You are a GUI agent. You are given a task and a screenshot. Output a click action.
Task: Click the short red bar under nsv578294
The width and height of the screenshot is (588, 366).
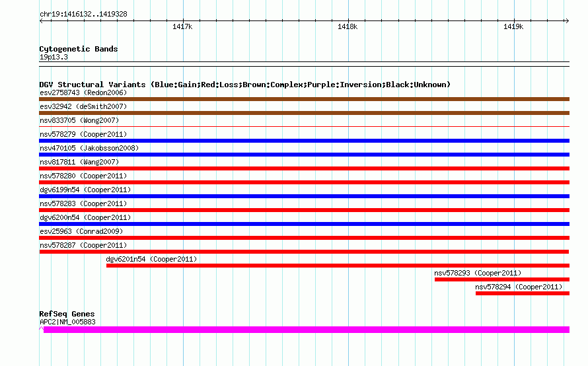(523, 293)
